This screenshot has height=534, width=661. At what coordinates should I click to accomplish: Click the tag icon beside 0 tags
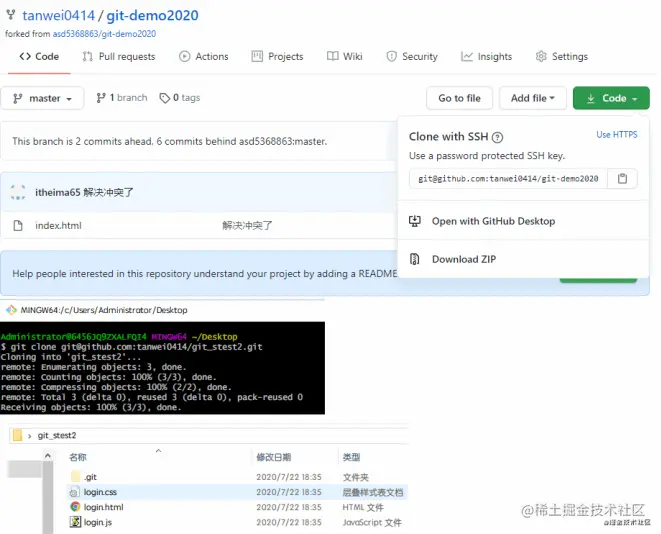point(164,98)
